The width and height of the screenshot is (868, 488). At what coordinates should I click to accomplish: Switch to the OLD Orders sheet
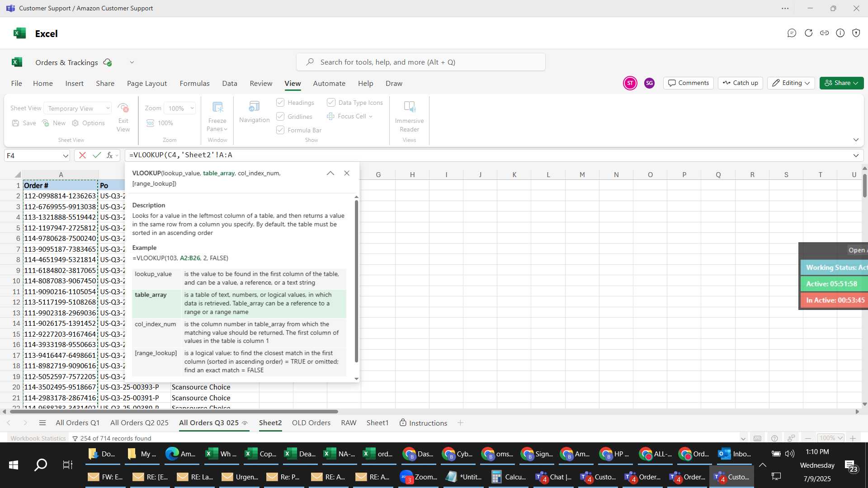[x=311, y=423]
